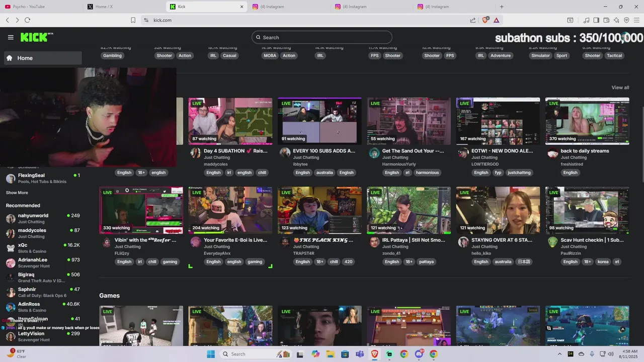This screenshot has width=644, height=362.
Task: Open the Kick hamburger sidebar menu
Action: (x=11, y=37)
